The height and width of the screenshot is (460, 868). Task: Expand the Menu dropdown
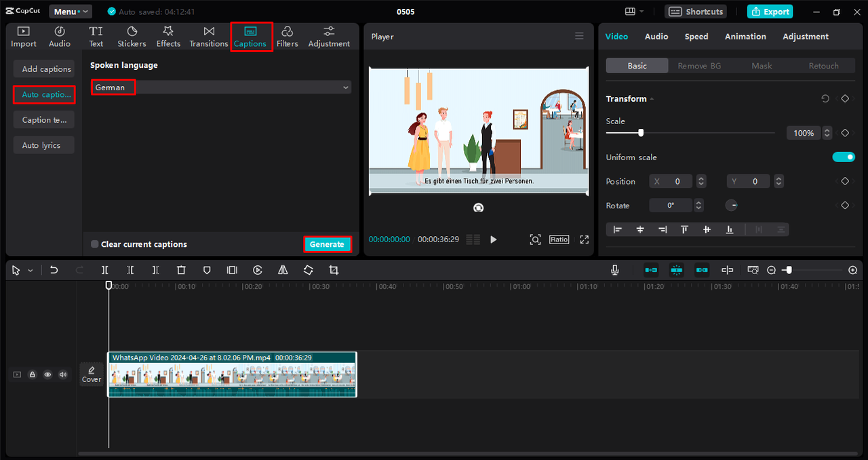pyautogui.click(x=70, y=12)
